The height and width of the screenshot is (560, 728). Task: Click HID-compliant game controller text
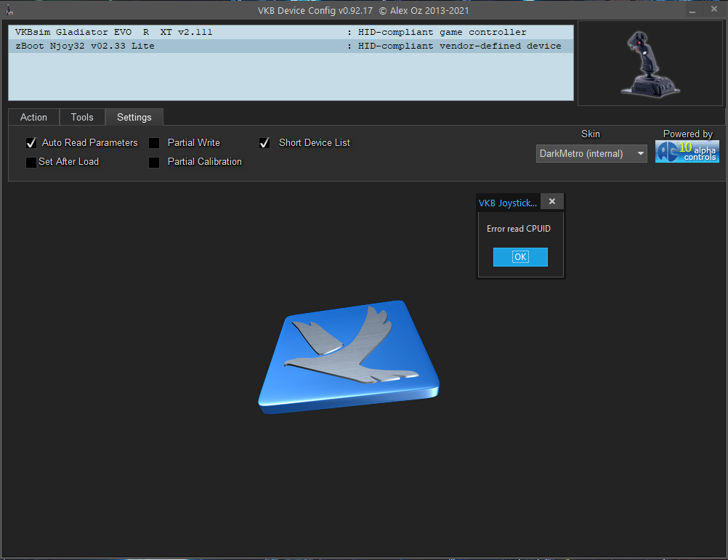442,32
